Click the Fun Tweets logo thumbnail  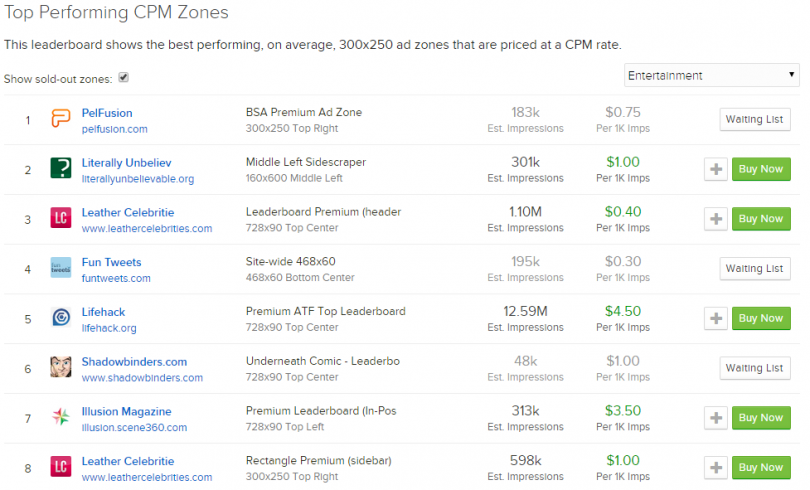pos(60,267)
